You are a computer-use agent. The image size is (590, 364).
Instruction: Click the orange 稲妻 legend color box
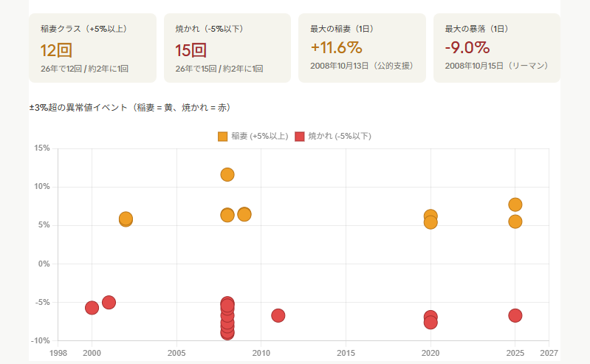pyautogui.click(x=223, y=136)
